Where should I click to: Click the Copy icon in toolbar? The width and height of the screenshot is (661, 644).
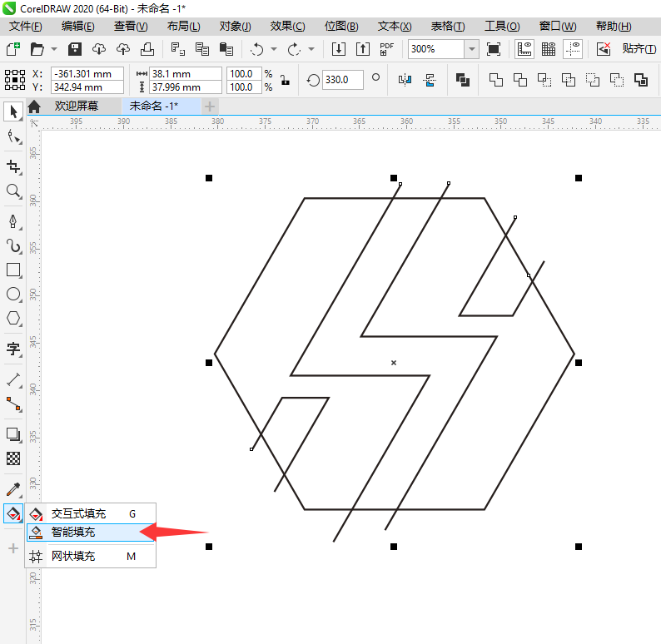tap(202, 49)
